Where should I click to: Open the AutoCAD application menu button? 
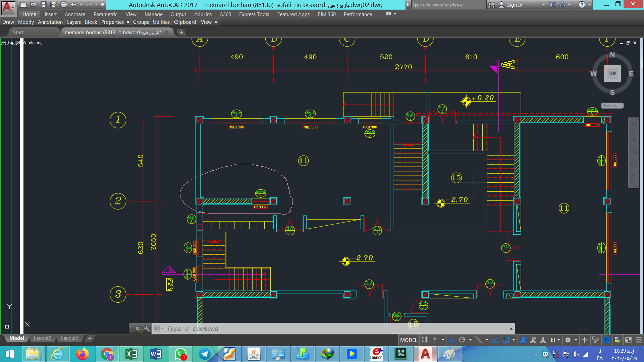(x=8, y=7)
